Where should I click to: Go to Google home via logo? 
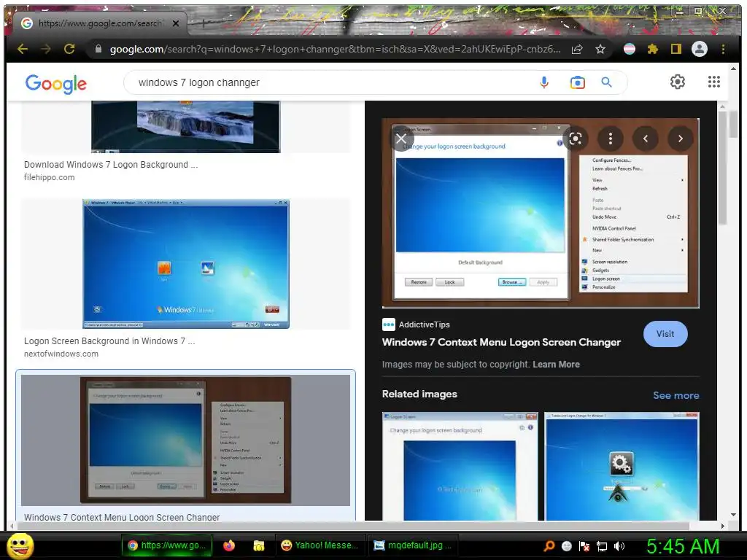click(x=55, y=84)
